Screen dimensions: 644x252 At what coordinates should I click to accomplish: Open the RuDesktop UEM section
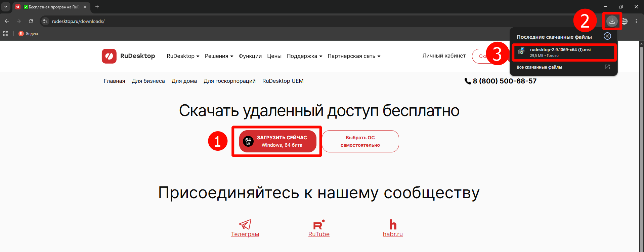point(283,81)
